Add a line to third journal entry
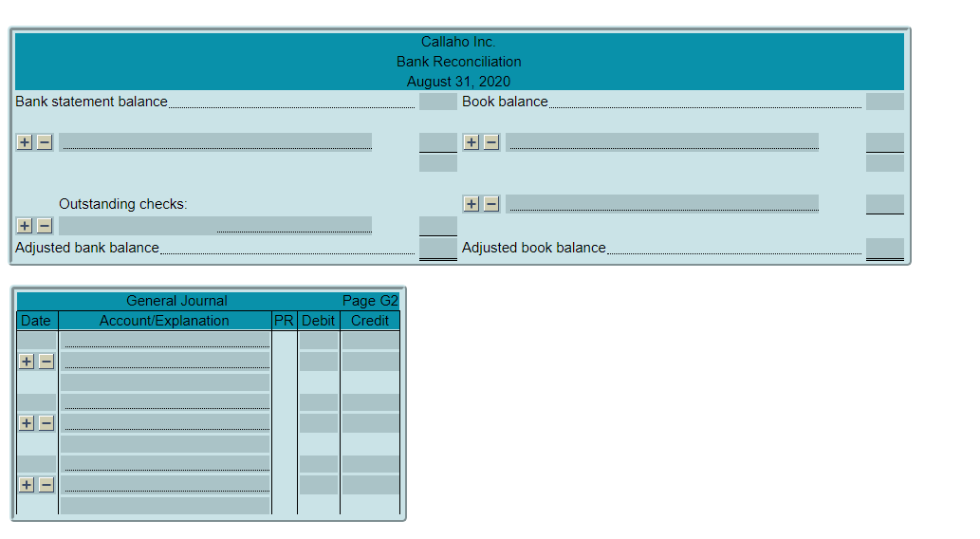The height and width of the screenshot is (539, 980). [27, 485]
